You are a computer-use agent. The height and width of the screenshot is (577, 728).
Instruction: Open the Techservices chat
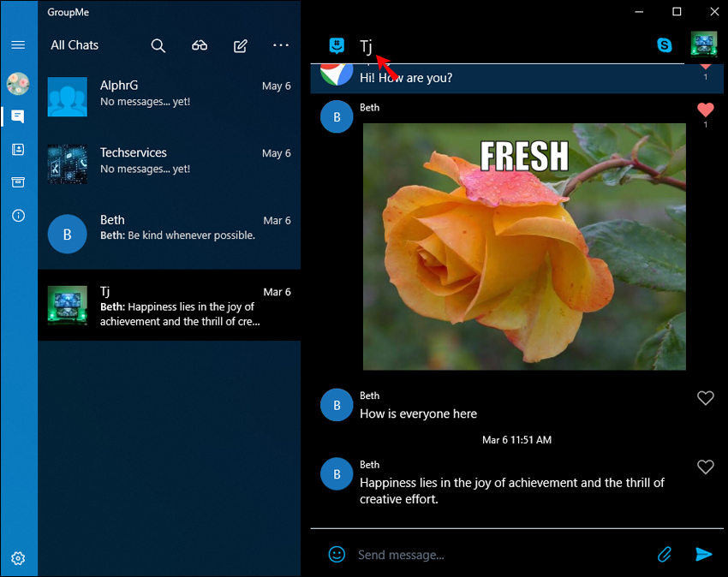(x=170, y=164)
